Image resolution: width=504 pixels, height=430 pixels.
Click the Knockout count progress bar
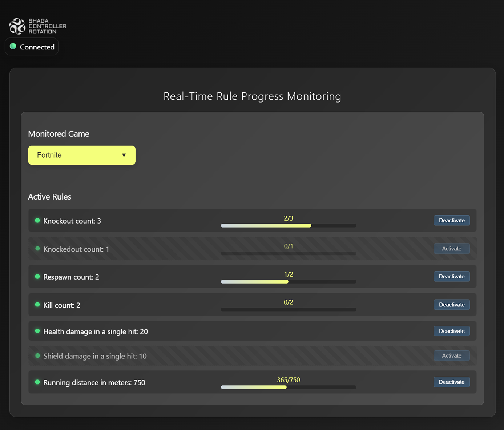click(x=289, y=226)
